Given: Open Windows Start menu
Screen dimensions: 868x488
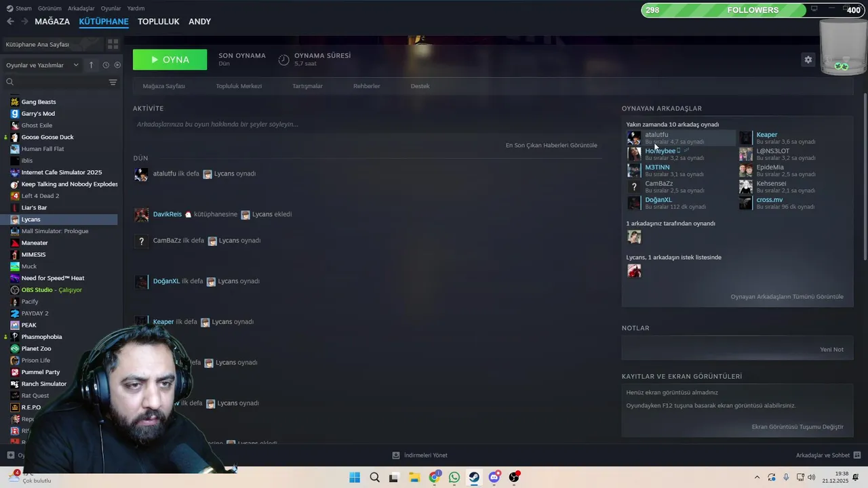Looking at the screenshot, I should click(355, 477).
